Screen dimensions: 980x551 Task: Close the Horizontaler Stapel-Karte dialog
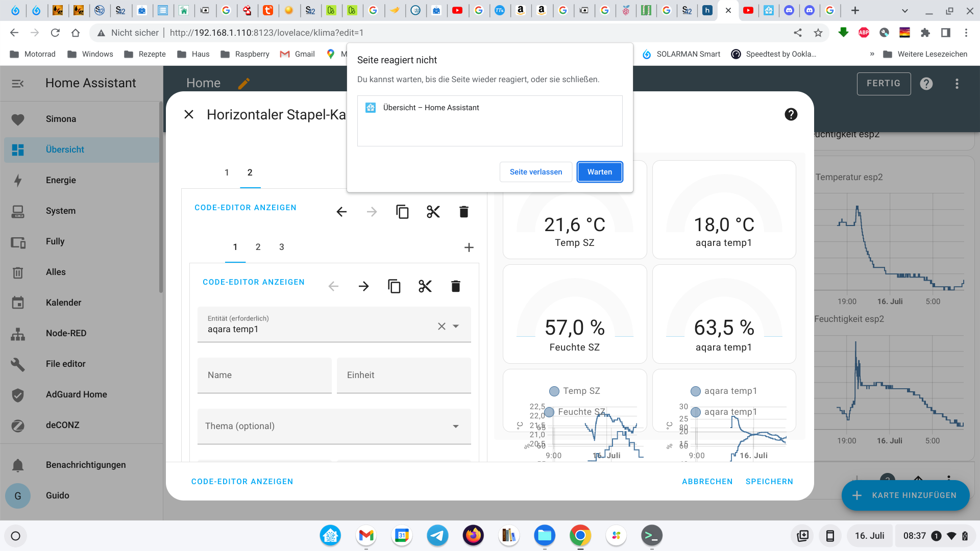pyautogui.click(x=189, y=114)
